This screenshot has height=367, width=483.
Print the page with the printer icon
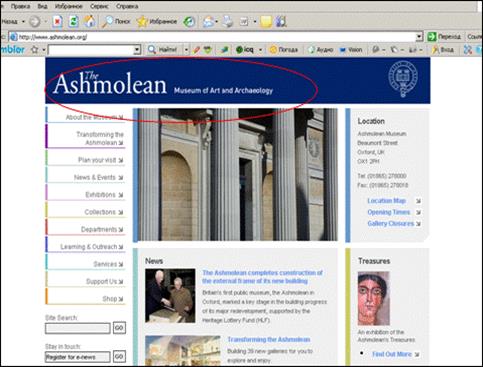[x=228, y=22]
